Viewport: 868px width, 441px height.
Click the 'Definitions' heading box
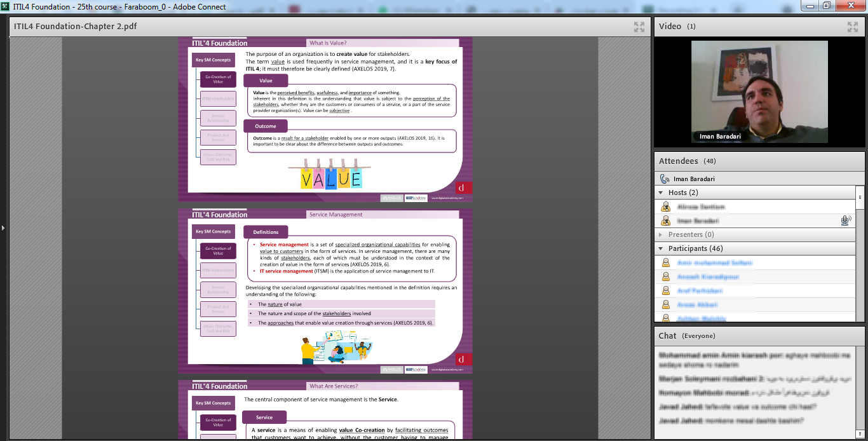pos(266,232)
